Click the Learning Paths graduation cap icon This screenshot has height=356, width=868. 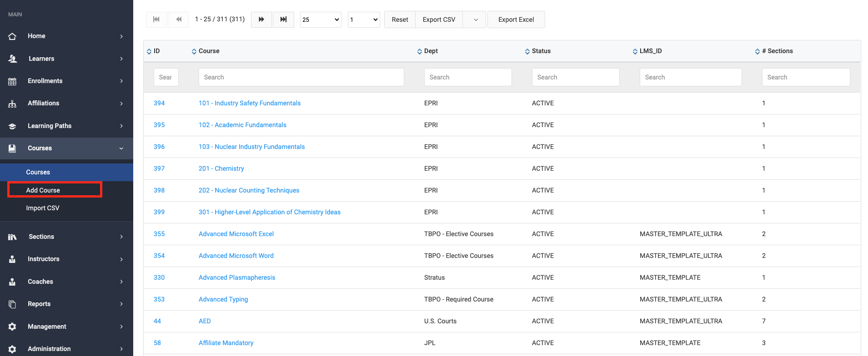(12, 126)
